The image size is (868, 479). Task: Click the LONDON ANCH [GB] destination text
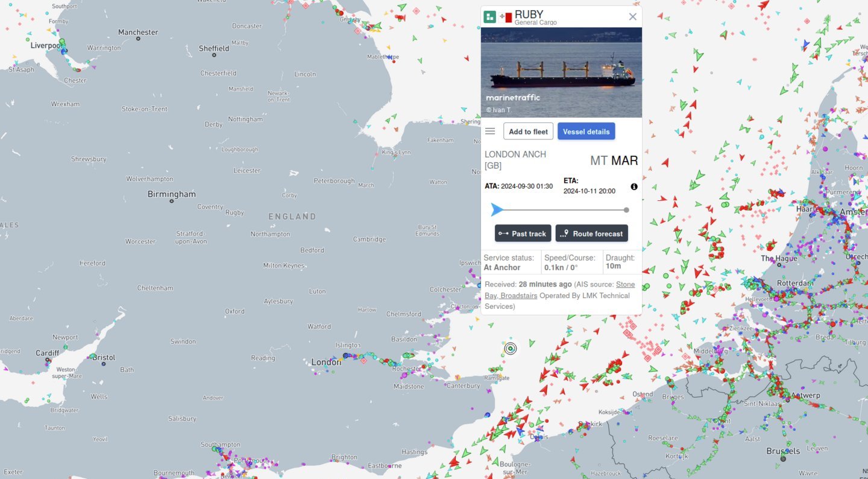point(515,160)
